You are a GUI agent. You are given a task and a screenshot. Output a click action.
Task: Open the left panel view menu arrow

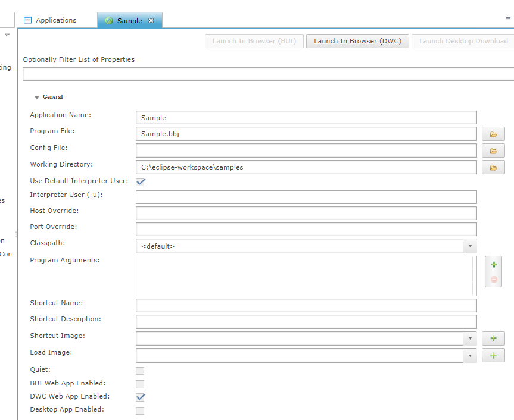coord(7,35)
